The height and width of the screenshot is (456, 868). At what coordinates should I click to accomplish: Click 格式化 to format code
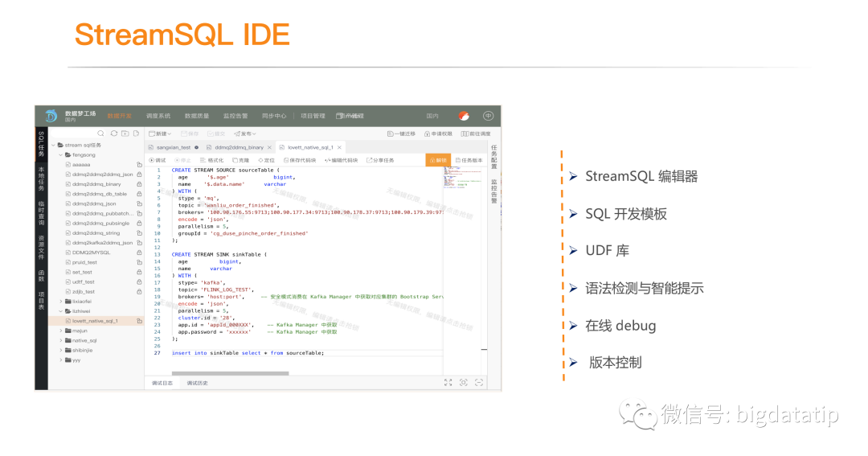point(212,160)
